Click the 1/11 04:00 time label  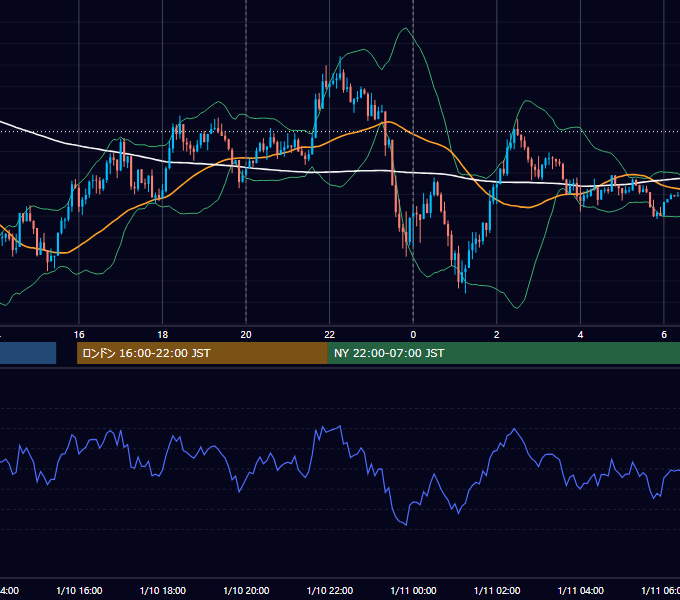(581, 590)
